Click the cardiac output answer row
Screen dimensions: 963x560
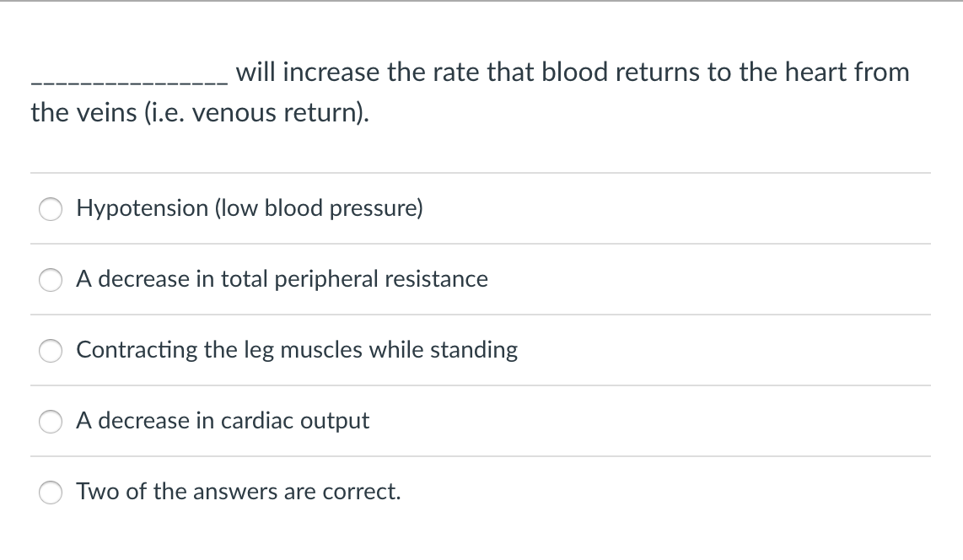point(223,421)
